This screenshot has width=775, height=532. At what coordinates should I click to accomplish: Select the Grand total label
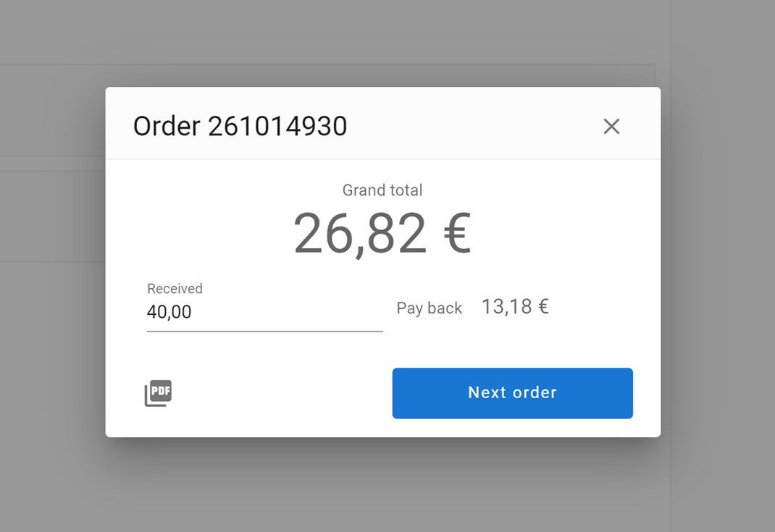(x=382, y=190)
